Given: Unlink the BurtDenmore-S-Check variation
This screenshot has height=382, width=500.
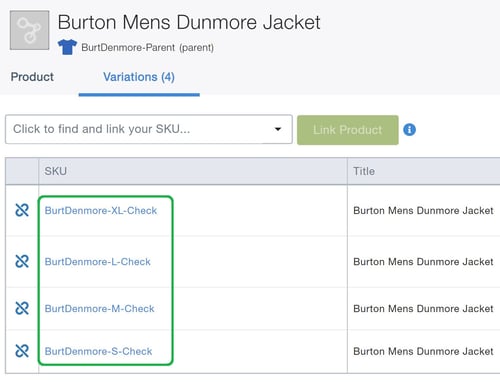Looking at the screenshot, I should [x=22, y=351].
